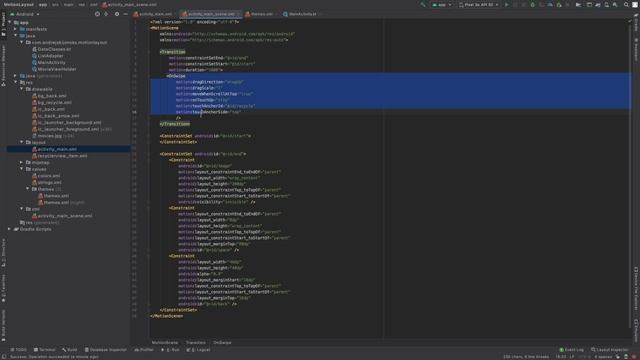The width and height of the screenshot is (640, 360).
Task: Click the Debug app bug icon
Action: click(x=533, y=5)
